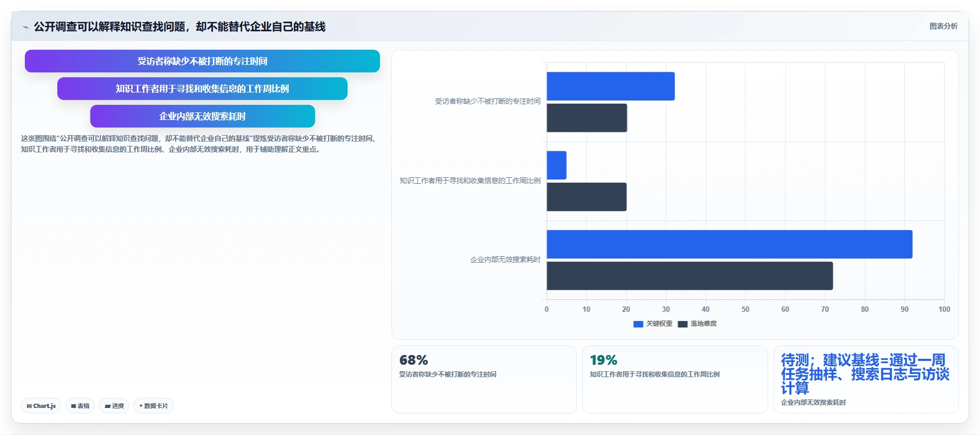Screen dimensions: 980x435
Task: Click 企业内部无效搜索耗时 caption in third card
Action: pyautogui.click(x=814, y=402)
